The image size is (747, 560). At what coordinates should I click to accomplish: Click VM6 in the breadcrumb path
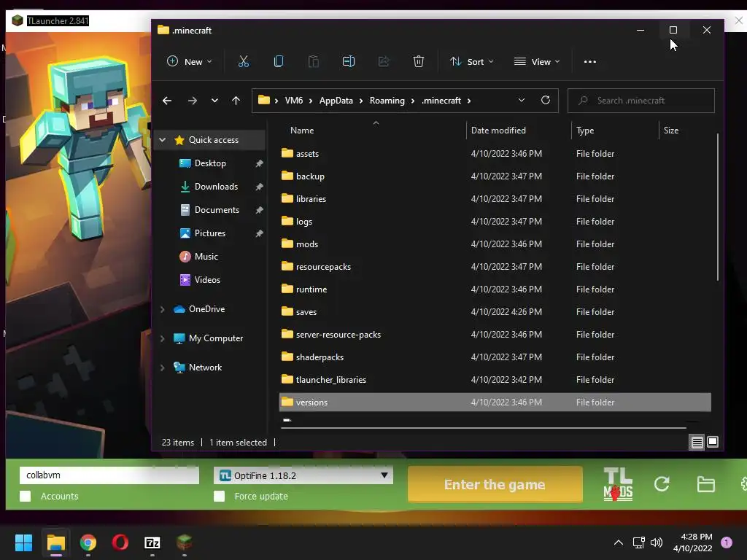click(x=293, y=101)
